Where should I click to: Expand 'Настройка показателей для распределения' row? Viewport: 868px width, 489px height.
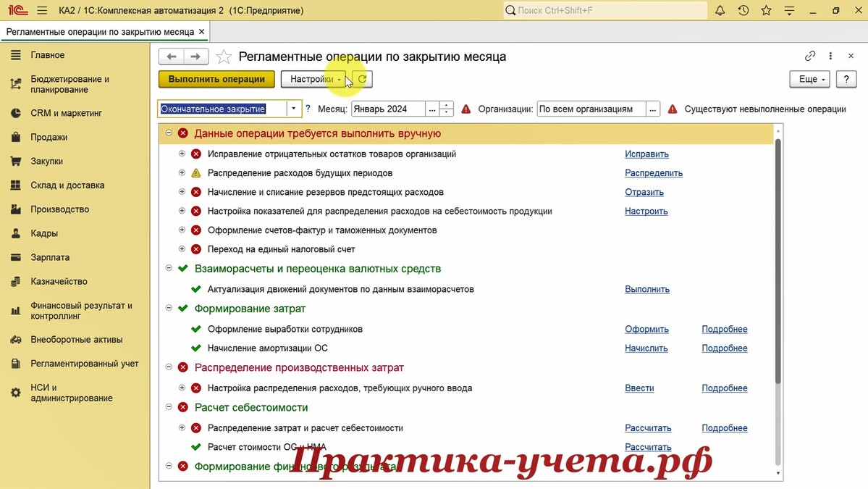[182, 210]
